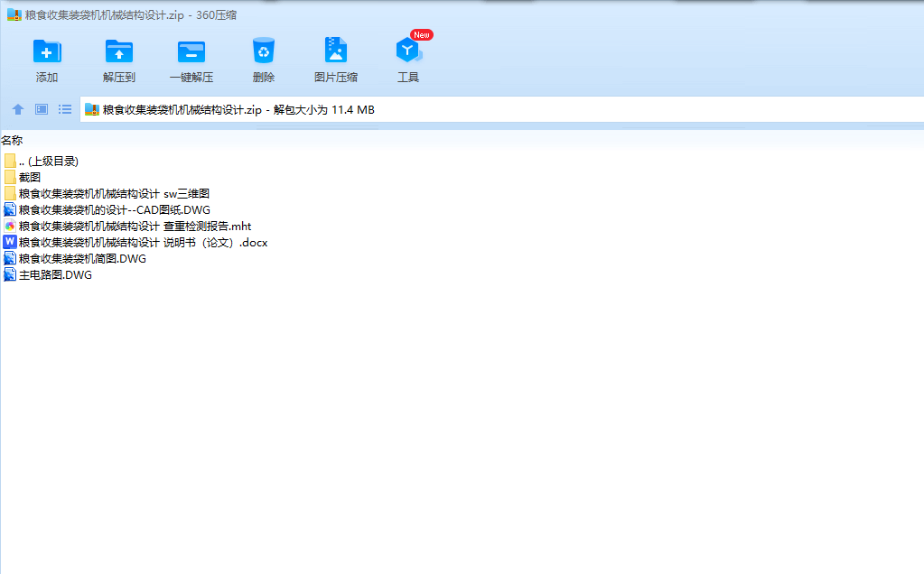
Task: Click the 解压到 (Extract to) icon
Action: point(119,51)
